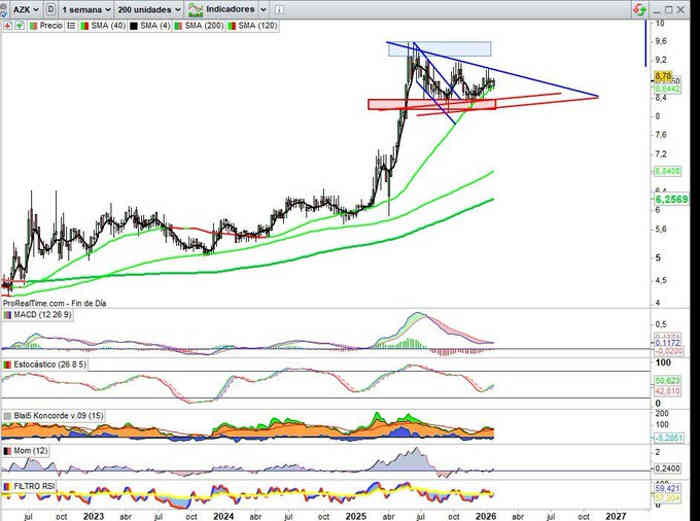Expand the arrow next to Indicadores
This screenshot has width=700, height=521.
(x=264, y=9)
